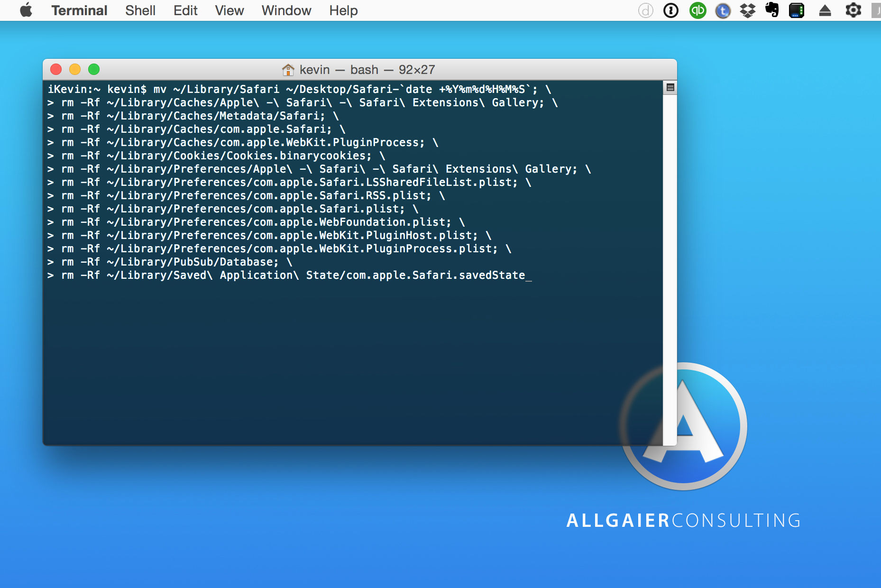
Task: Click the Terminal window vertical scrollbar track
Action: [x=670, y=270]
